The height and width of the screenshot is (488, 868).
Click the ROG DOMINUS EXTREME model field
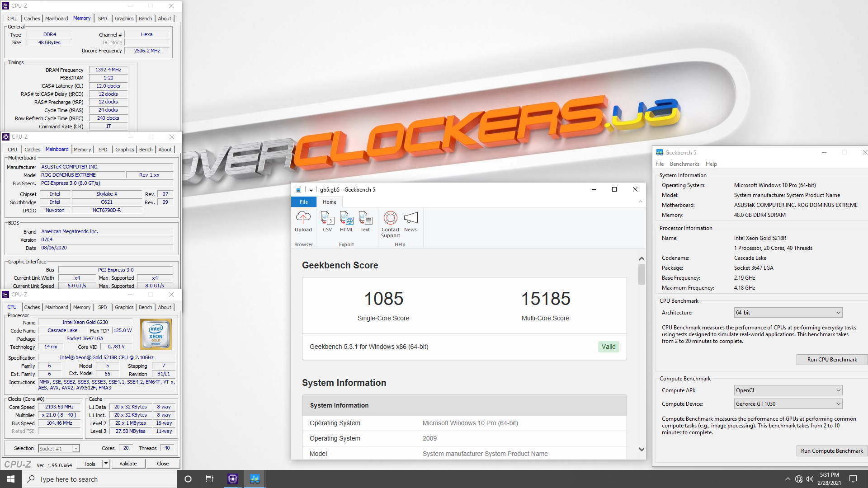(x=82, y=175)
